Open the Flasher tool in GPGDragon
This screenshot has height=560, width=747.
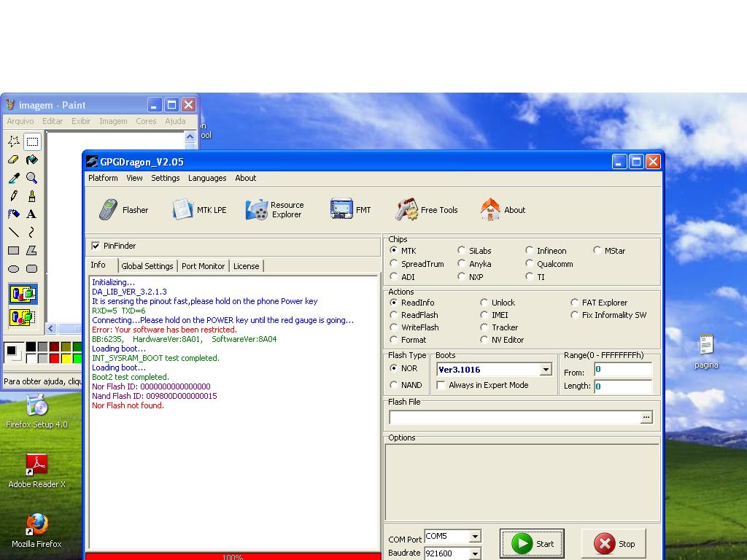click(123, 210)
